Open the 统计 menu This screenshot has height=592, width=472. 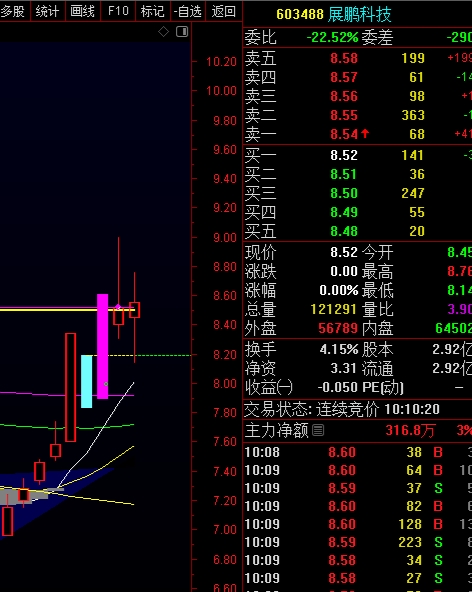[47, 11]
